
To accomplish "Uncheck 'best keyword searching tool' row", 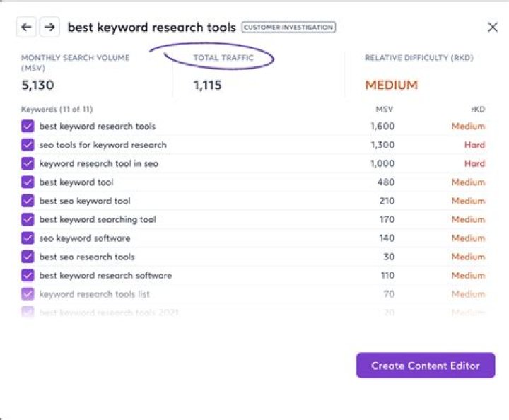I will pyautogui.click(x=28, y=219).
